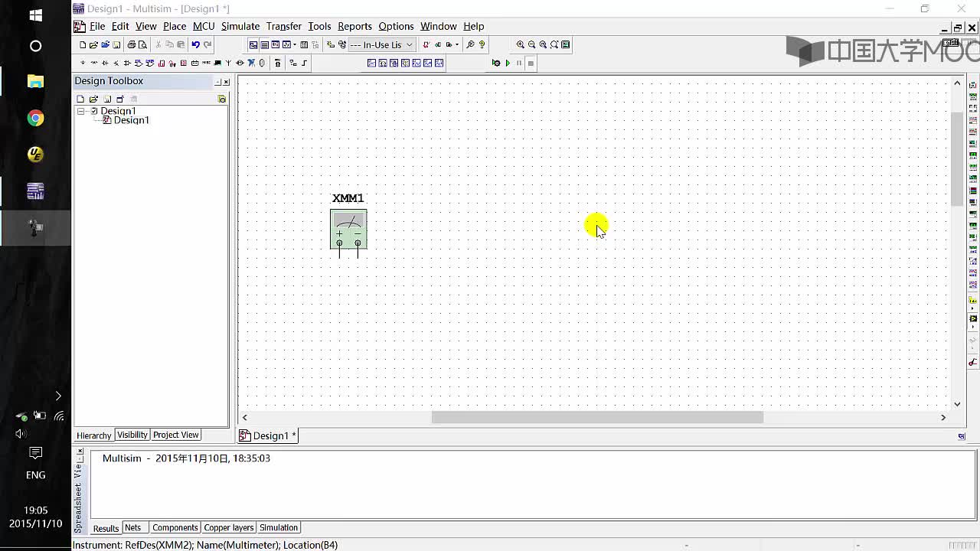
Task: Expand the Windows taskbar chevron
Action: [x=58, y=396]
